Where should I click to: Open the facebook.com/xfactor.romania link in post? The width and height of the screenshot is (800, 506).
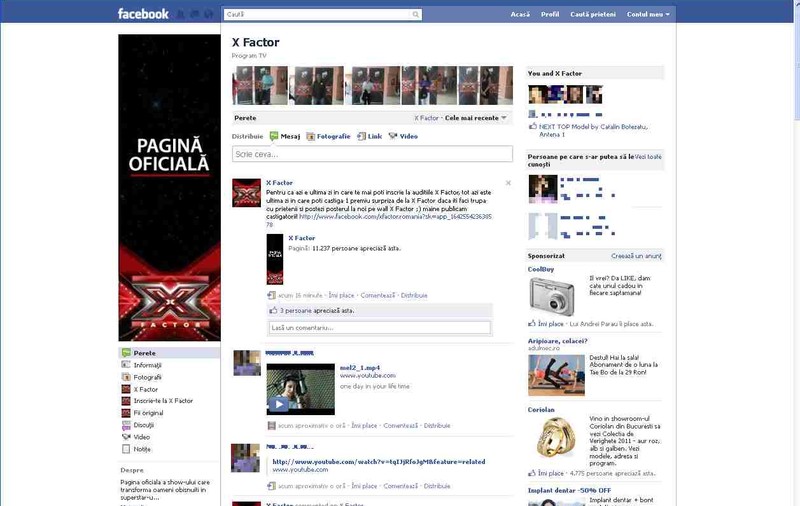click(395, 217)
